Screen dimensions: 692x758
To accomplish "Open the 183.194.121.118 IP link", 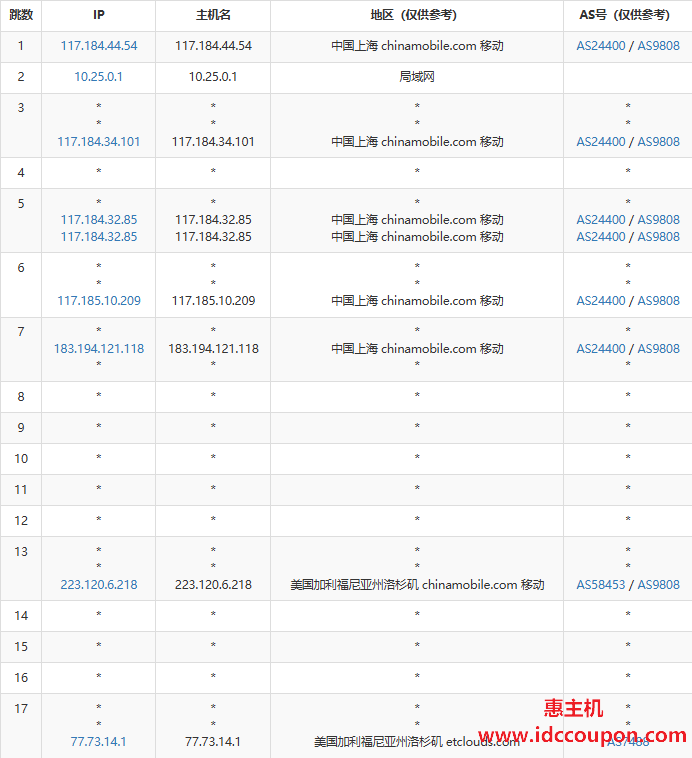I will 99,349.
